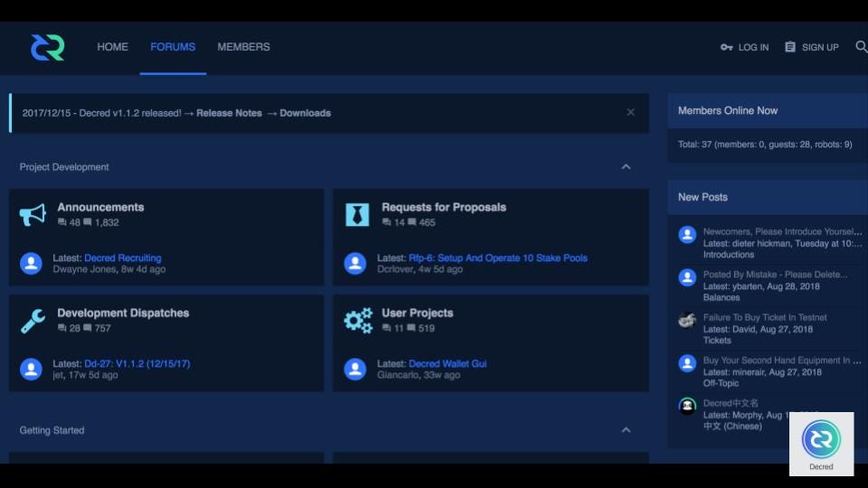This screenshot has width=868, height=488.
Task: Click the Introductions category link
Action: [729, 255]
